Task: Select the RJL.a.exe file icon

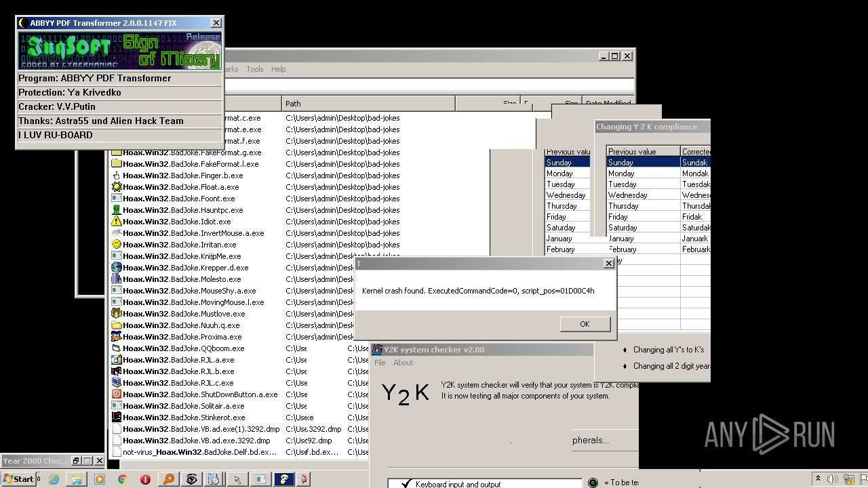Action: [x=117, y=360]
